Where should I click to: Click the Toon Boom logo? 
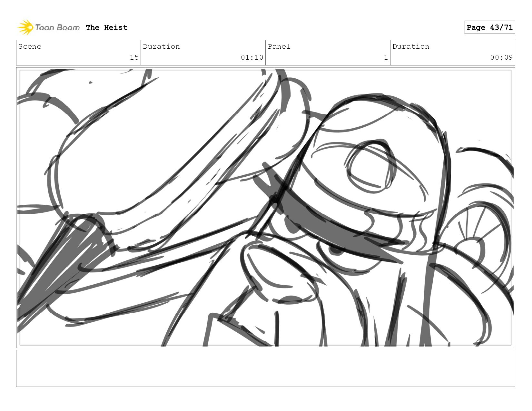[48, 27]
